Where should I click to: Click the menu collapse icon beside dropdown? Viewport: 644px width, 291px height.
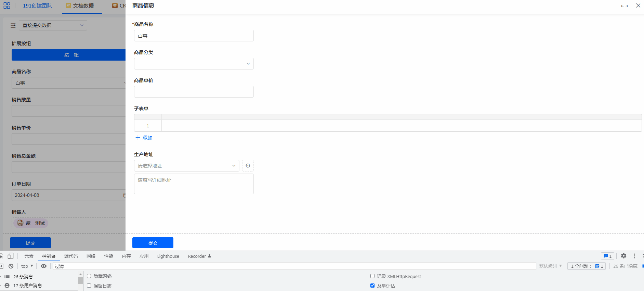pos(13,25)
